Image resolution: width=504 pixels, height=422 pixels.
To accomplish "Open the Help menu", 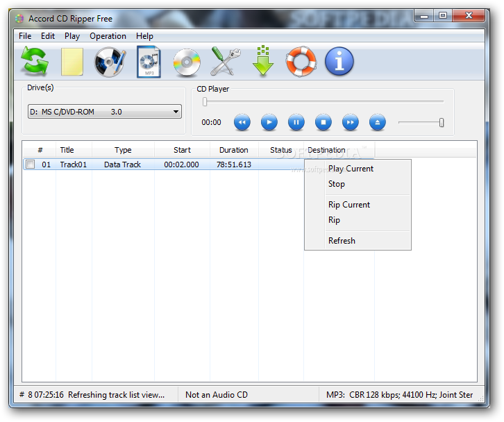I will pyautogui.click(x=144, y=36).
